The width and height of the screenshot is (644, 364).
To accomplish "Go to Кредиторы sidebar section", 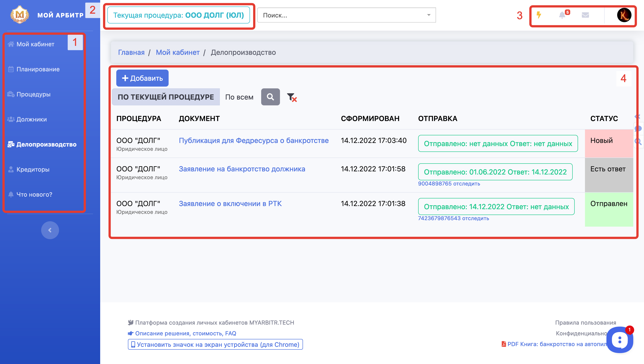I will tap(33, 169).
